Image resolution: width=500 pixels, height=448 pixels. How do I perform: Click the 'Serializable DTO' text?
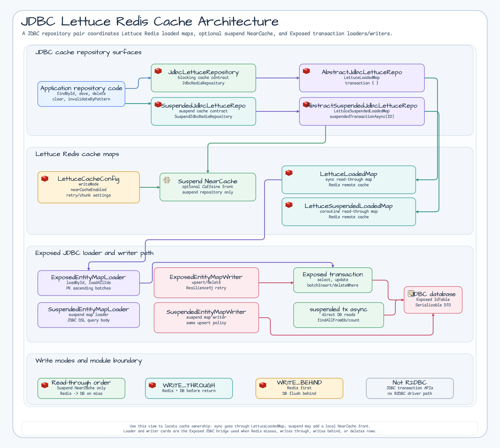pos(433,305)
